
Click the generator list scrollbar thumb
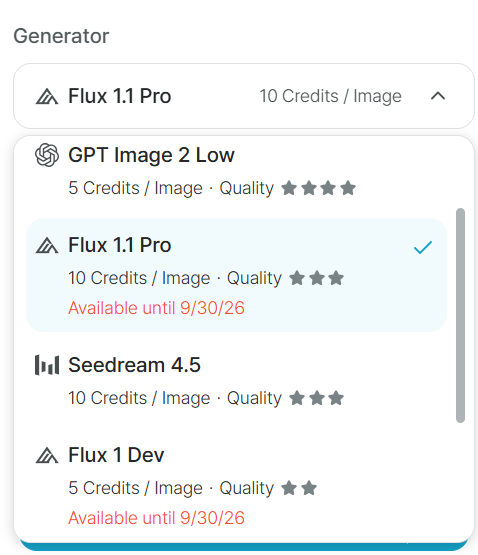pyautogui.click(x=460, y=315)
